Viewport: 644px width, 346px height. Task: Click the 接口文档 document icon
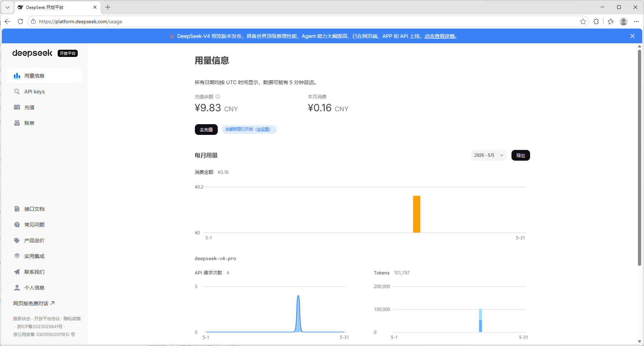[17, 209]
